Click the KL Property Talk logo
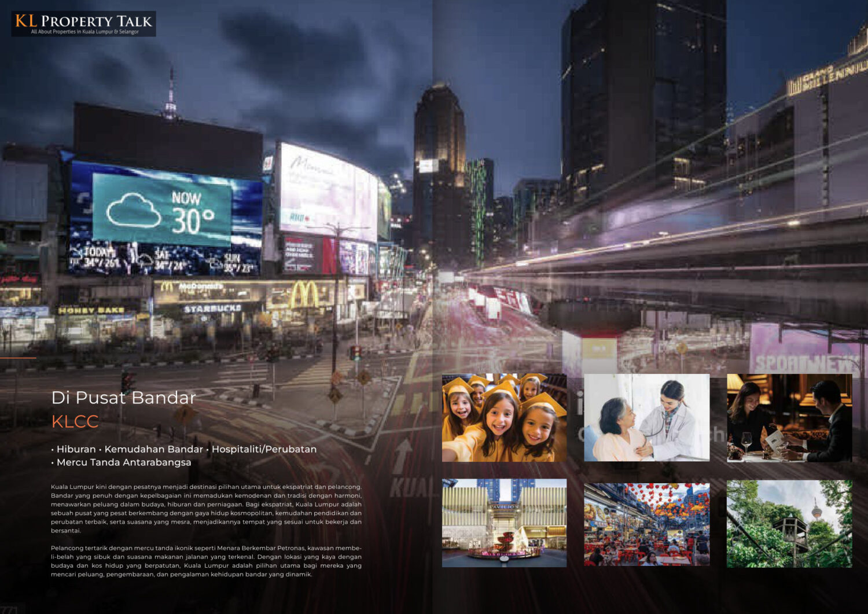868x614 pixels. [x=83, y=24]
